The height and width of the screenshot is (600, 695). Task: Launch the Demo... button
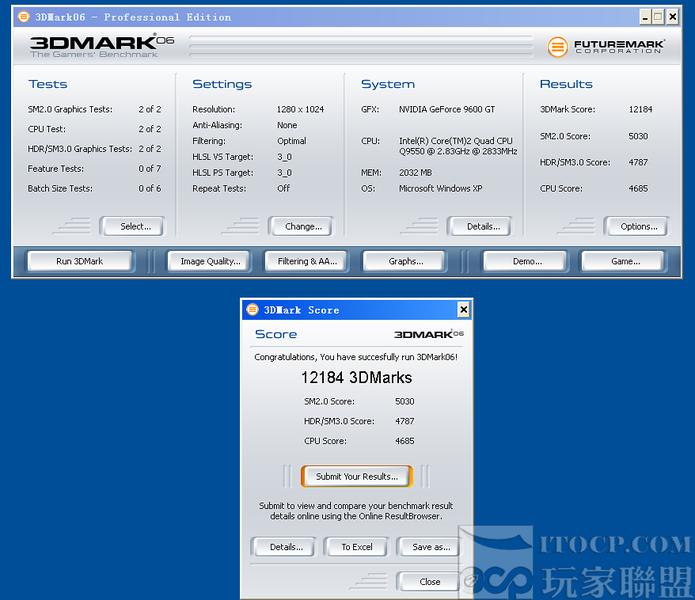(525, 261)
